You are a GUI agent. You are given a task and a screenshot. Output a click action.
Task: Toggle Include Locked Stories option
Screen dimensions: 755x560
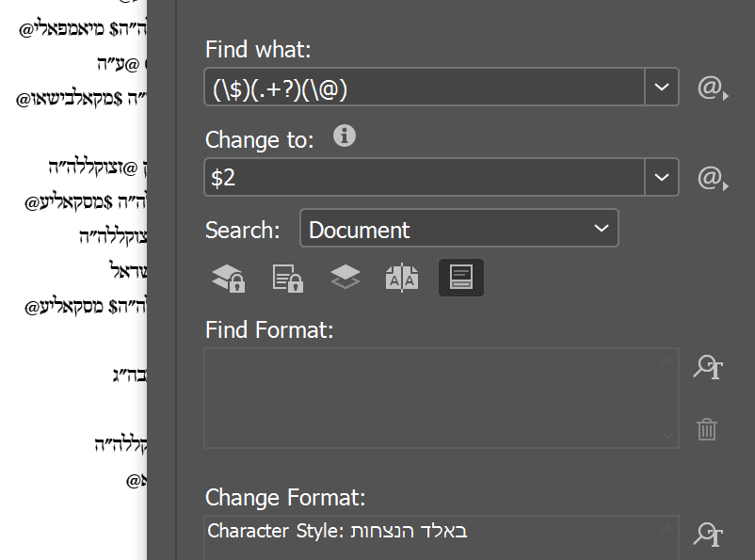286,278
